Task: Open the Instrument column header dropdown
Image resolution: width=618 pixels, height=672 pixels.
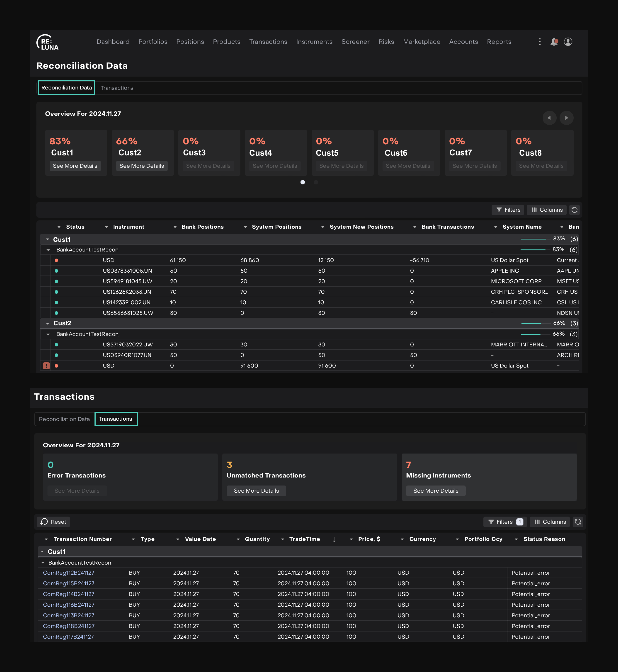Action: coord(106,227)
